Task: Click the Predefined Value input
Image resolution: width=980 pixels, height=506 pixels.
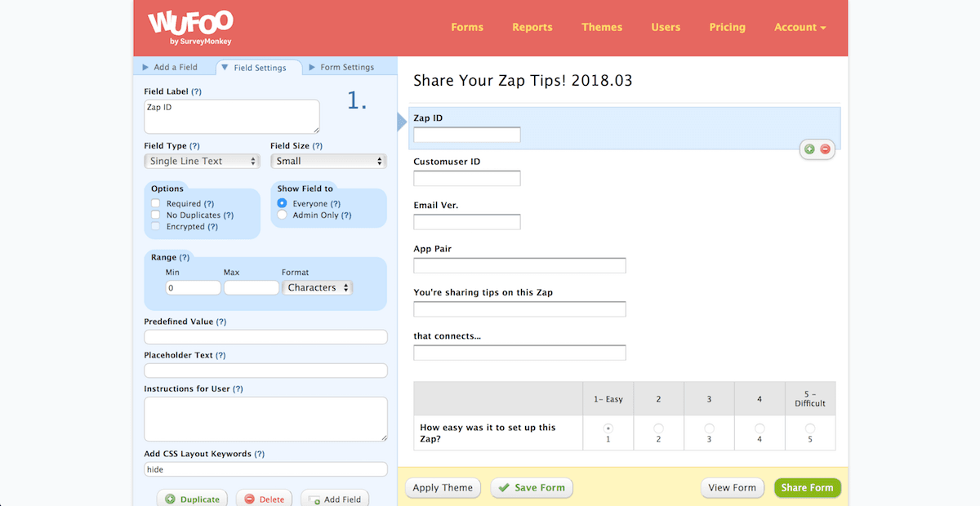Action: (x=265, y=337)
